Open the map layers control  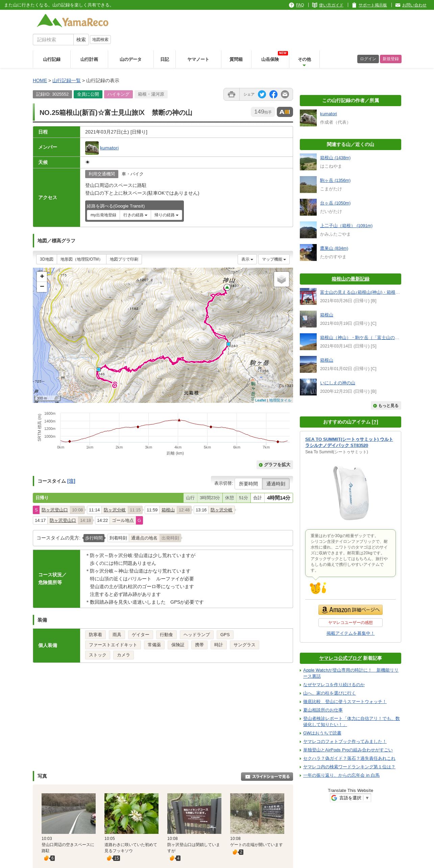tap(281, 279)
